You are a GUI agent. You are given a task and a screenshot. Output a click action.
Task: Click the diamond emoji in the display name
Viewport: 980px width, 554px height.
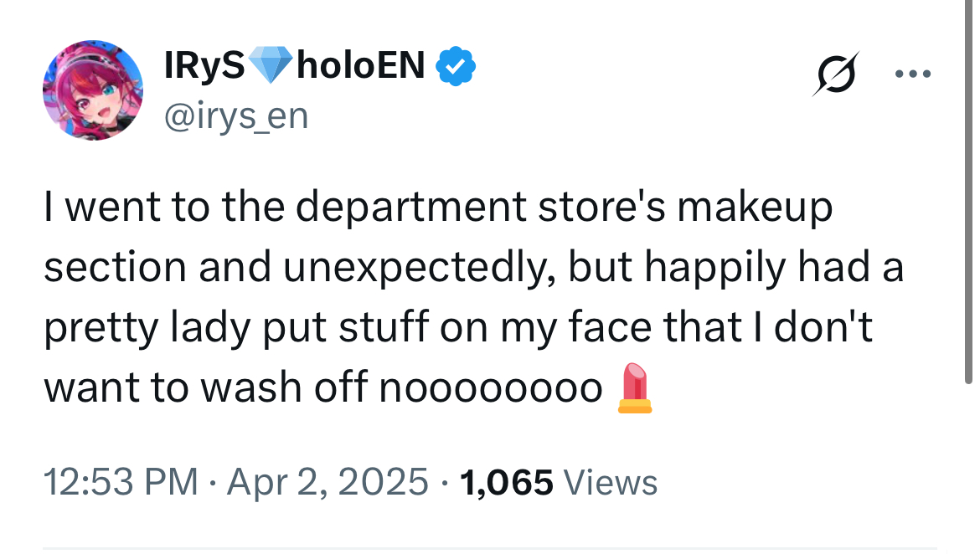point(270,65)
